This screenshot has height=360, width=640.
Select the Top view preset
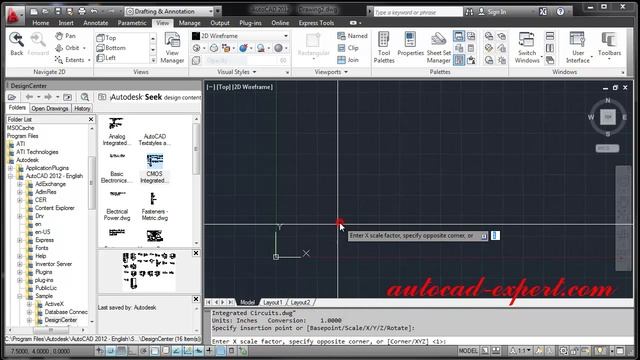(x=106, y=38)
